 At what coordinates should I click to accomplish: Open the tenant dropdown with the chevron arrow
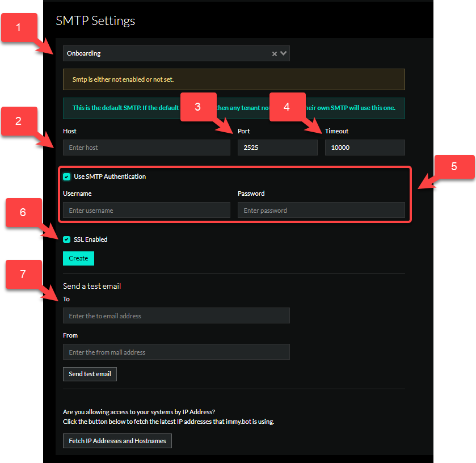(284, 53)
